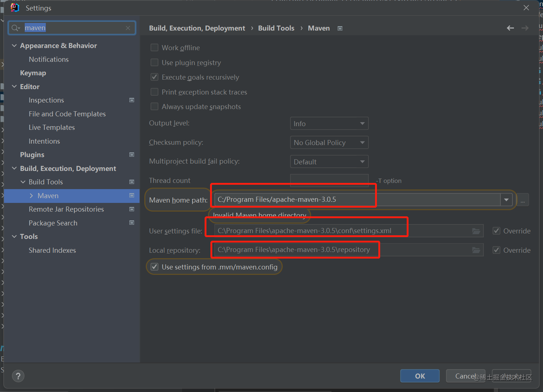This screenshot has height=392, width=543.
Task: Click Build, Execution, Deployment breadcrumb
Action: click(x=197, y=28)
